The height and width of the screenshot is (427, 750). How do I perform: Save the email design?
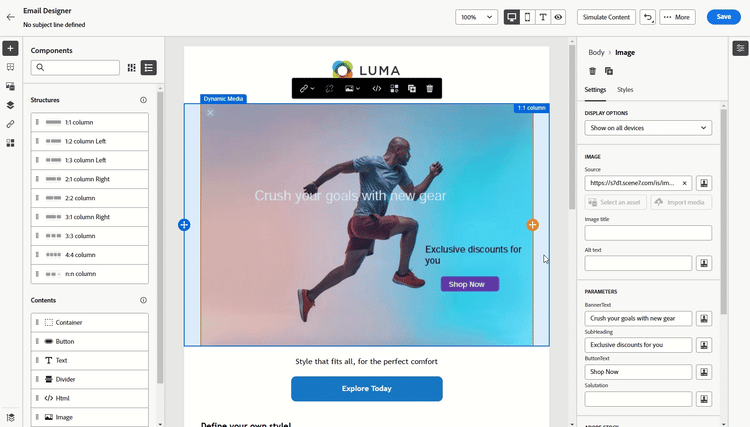724,17
